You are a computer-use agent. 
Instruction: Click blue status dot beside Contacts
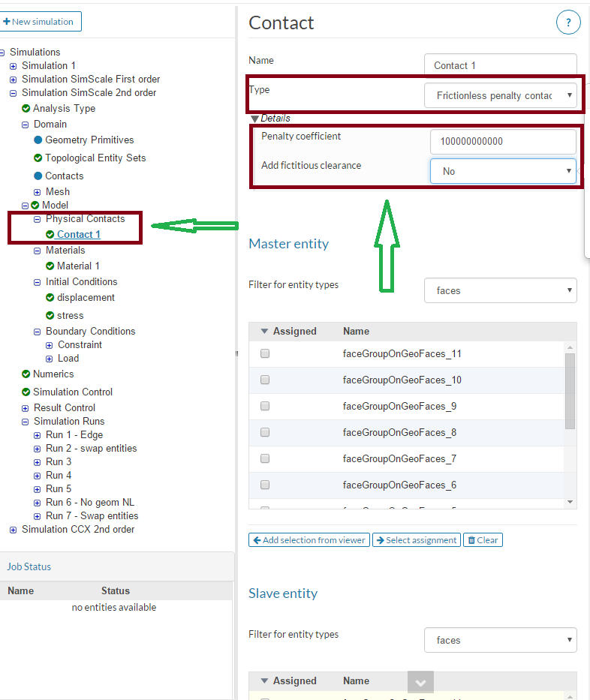pos(38,176)
